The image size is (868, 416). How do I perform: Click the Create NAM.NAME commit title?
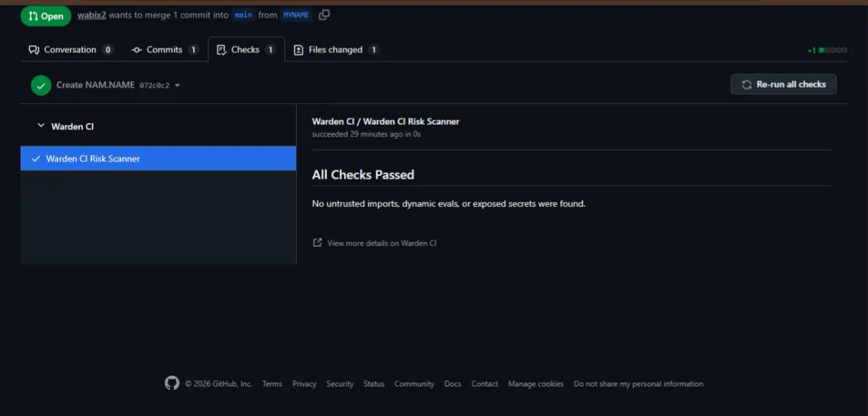pos(95,85)
